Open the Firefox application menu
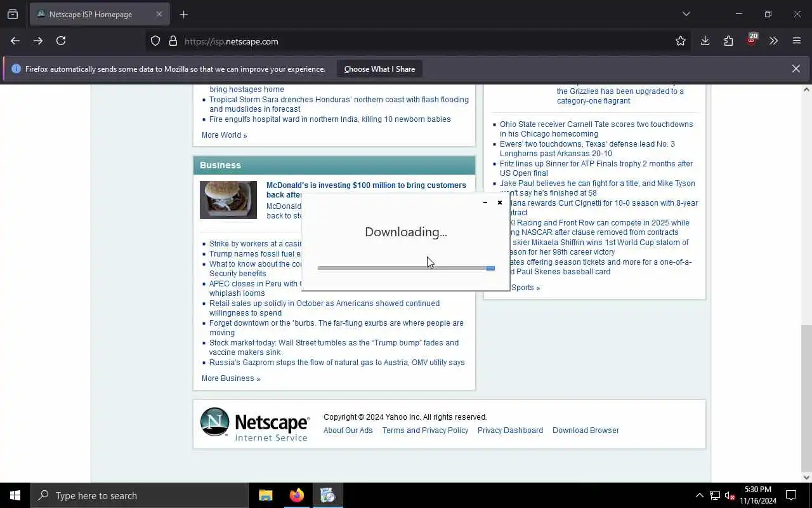 [x=797, y=41]
